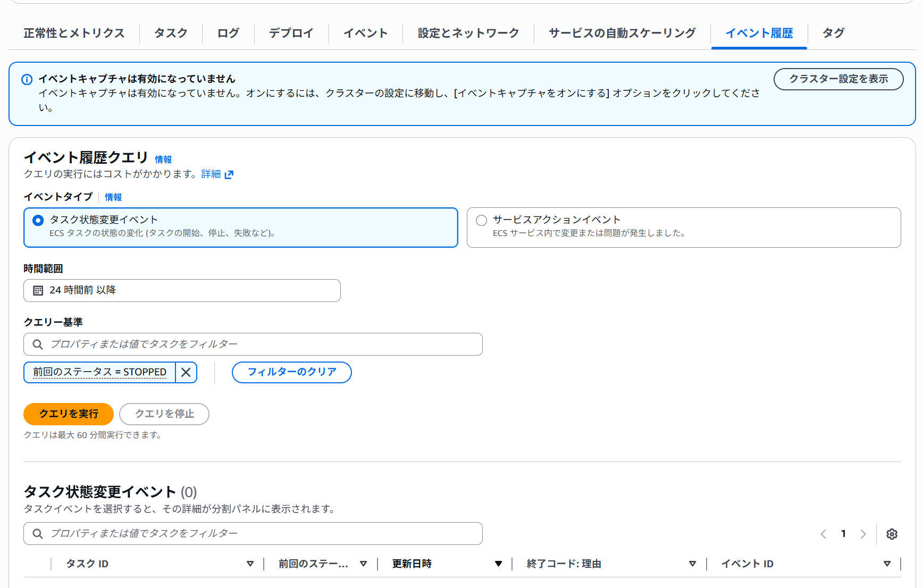
Task: Click the フィルターのクリア button
Action: click(292, 372)
